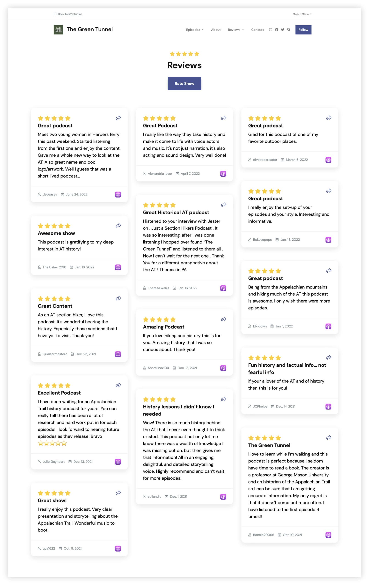Click the search magnifier icon
Screen dimensions: 369x588
coord(289,30)
